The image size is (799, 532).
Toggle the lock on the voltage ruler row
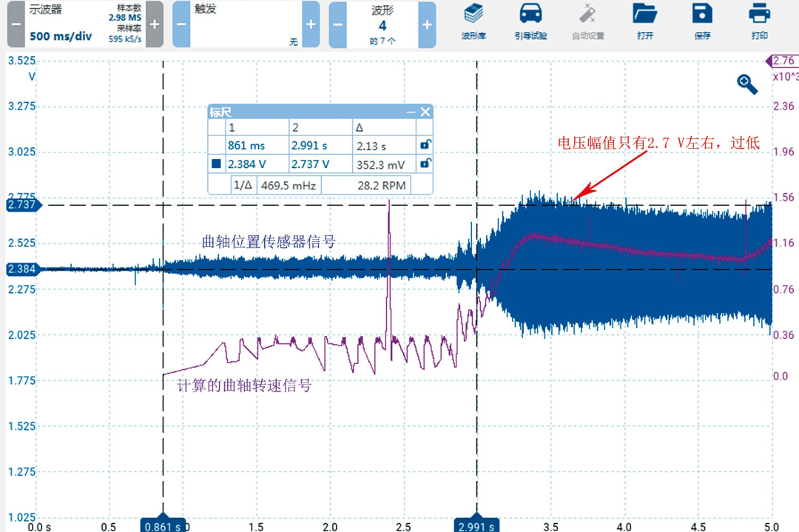tap(425, 164)
